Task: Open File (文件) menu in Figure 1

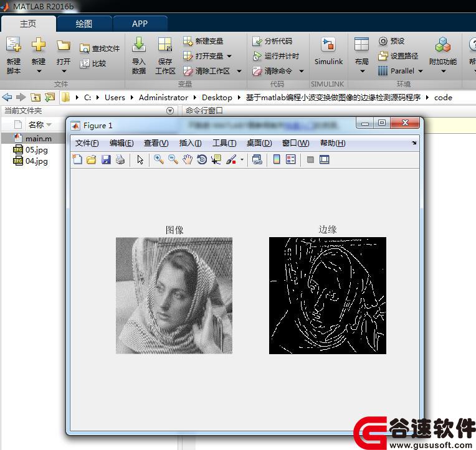Action: pos(87,143)
